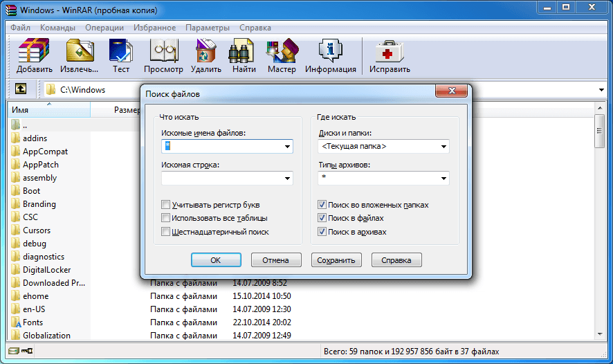The width and height of the screenshot is (613, 364).
Task: Click the key password icon in status bar
Action: [27, 351]
